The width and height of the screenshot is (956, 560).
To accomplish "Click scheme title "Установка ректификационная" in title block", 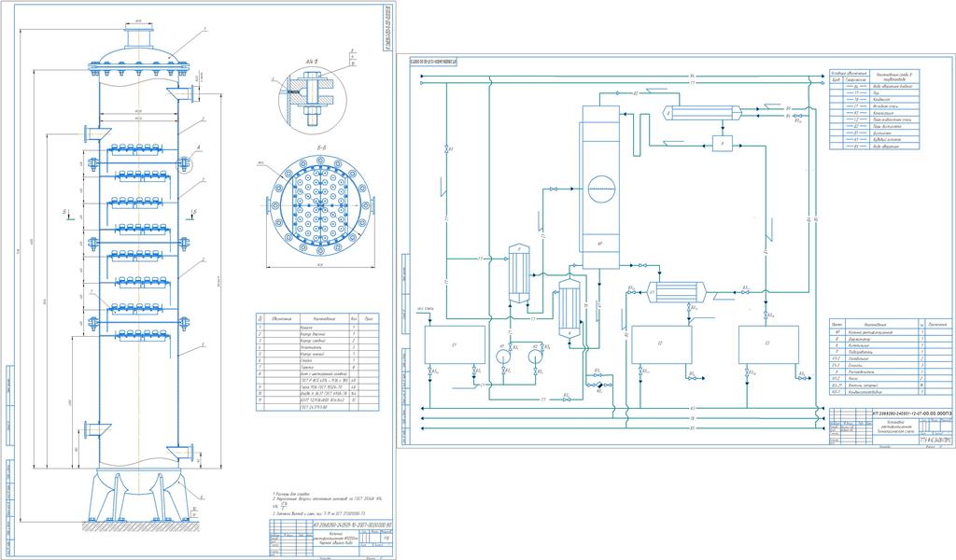I will point(895,427).
